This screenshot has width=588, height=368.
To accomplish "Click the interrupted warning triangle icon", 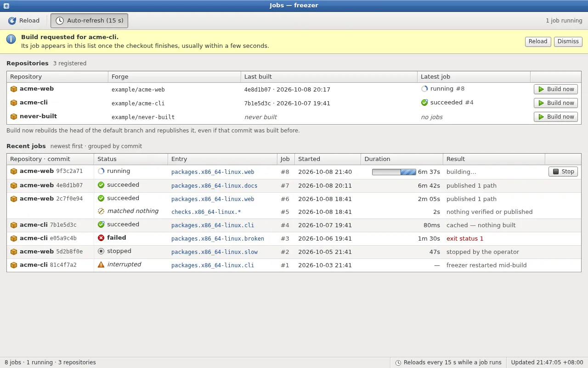I will 101,264.
